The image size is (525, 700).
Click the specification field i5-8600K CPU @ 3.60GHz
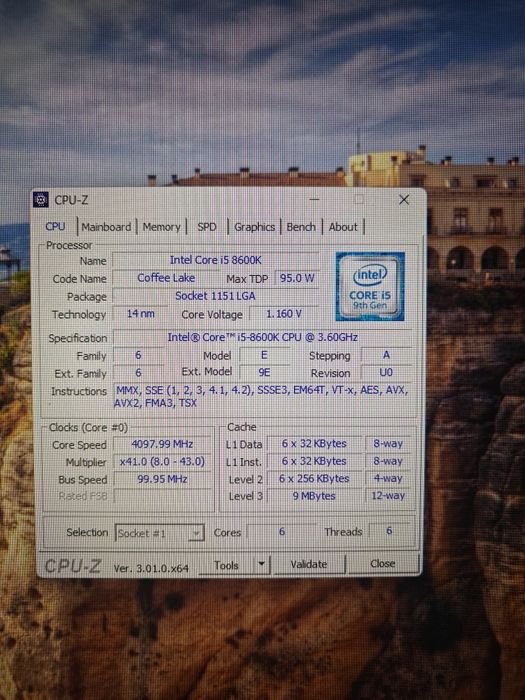click(x=262, y=337)
